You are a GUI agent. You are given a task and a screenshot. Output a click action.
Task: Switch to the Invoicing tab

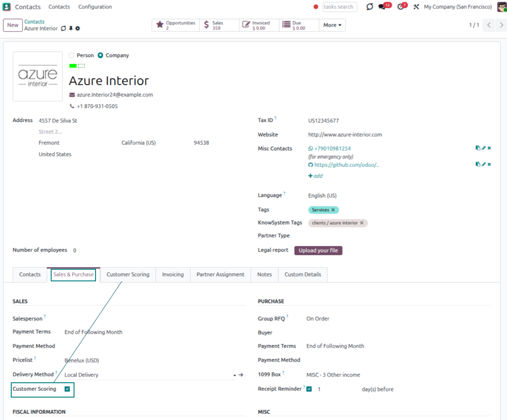(173, 275)
